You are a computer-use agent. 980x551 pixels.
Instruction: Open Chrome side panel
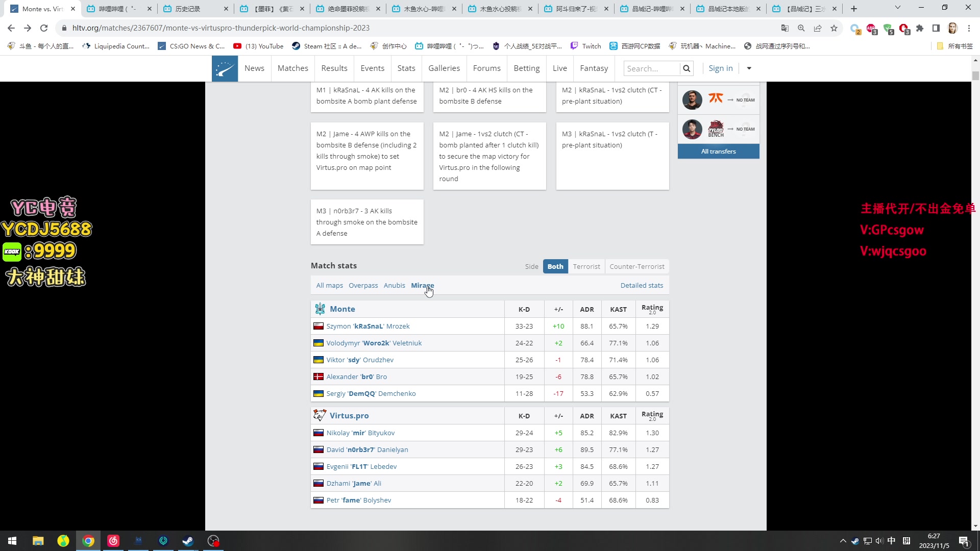tap(936, 28)
